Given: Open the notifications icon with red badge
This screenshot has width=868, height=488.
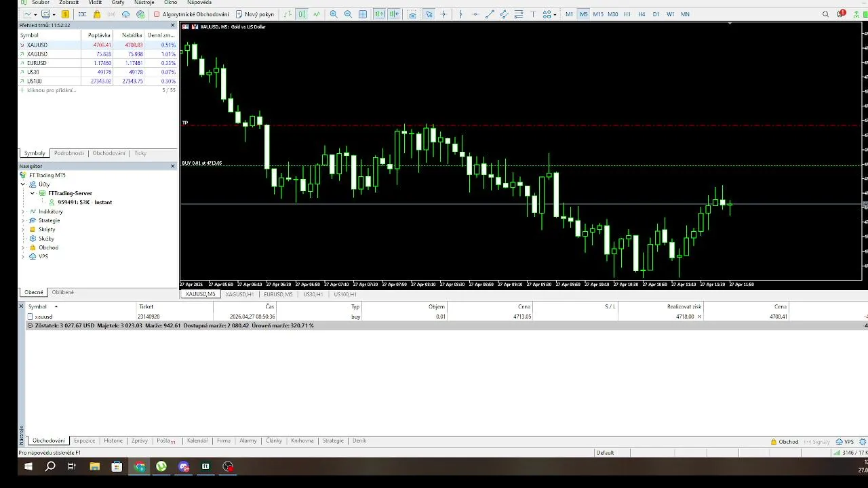Looking at the screenshot, I should click(x=841, y=14).
